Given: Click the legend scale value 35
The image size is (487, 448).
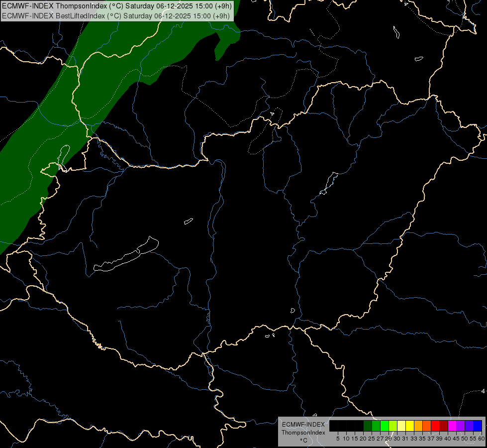Looking at the screenshot, I should click(x=422, y=439).
